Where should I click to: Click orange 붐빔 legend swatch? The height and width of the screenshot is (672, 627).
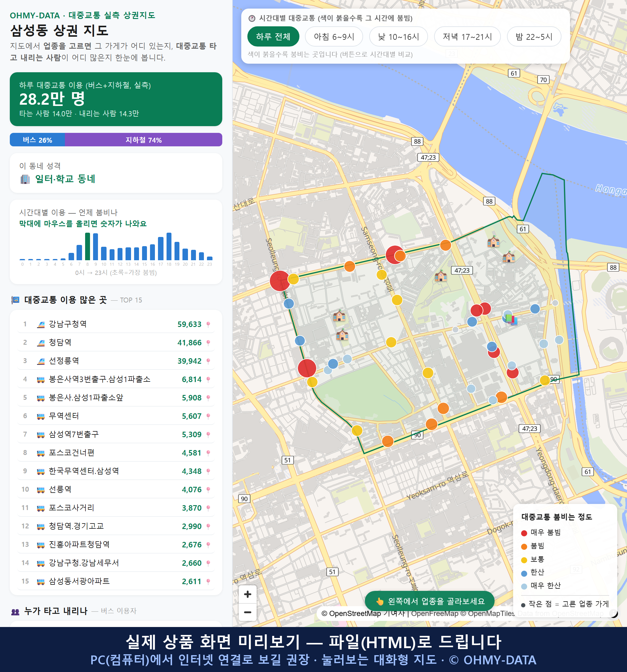[524, 546]
